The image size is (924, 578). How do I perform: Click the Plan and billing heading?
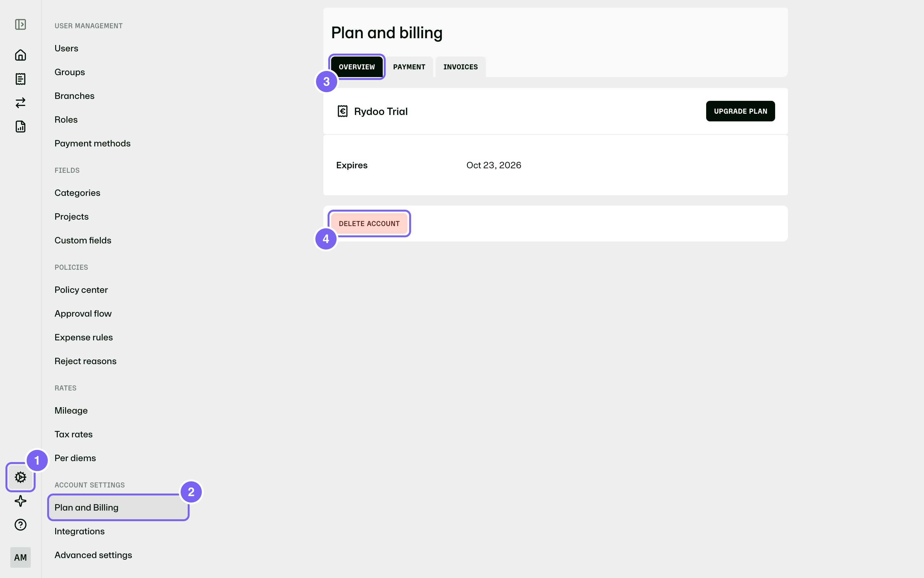[x=387, y=33]
